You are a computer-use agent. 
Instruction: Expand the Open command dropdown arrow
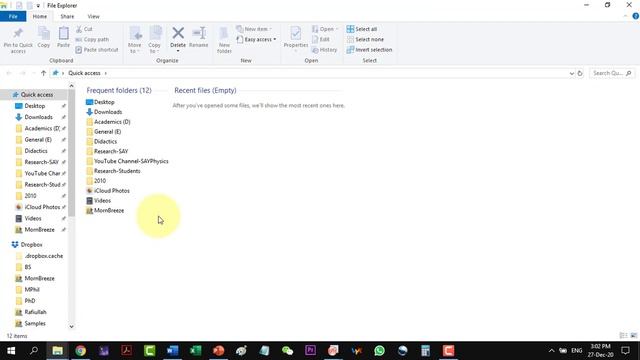click(337, 29)
